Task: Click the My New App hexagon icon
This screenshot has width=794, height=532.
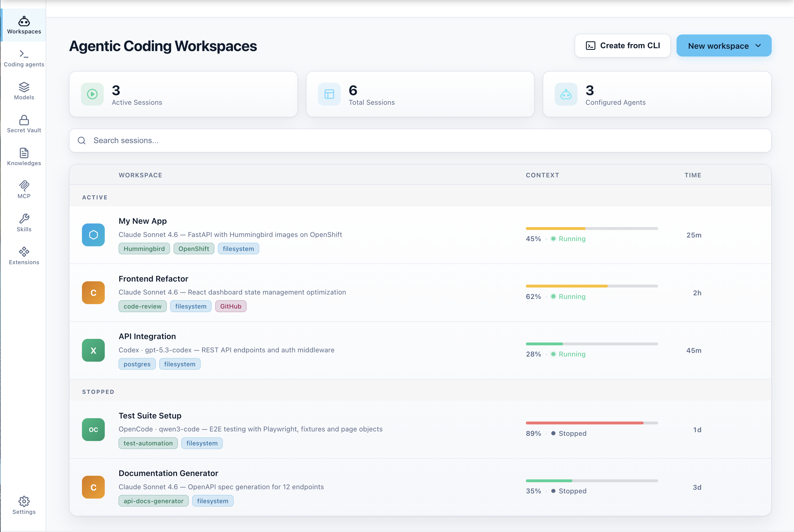Action: coord(93,235)
